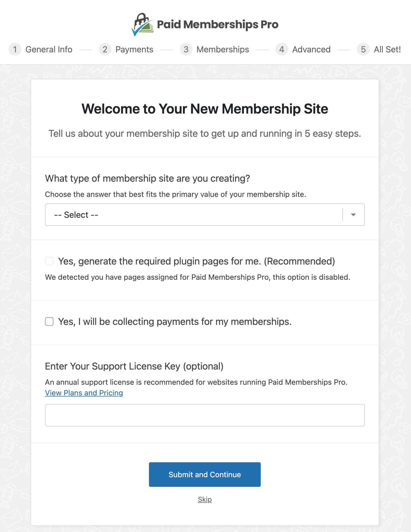Click the step 1 number circle
The width and height of the screenshot is (411, 532).
pyautogui.click(x=15, y=49)
